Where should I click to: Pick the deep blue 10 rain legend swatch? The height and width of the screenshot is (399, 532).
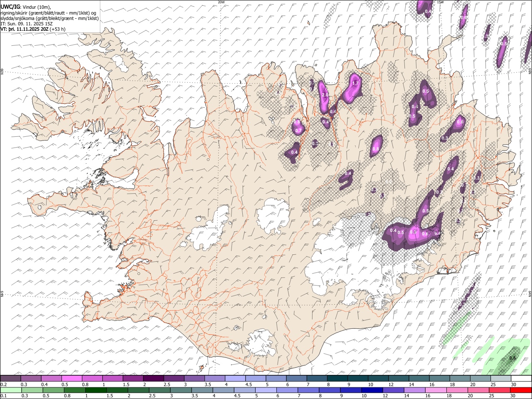[x=372, y=390]
